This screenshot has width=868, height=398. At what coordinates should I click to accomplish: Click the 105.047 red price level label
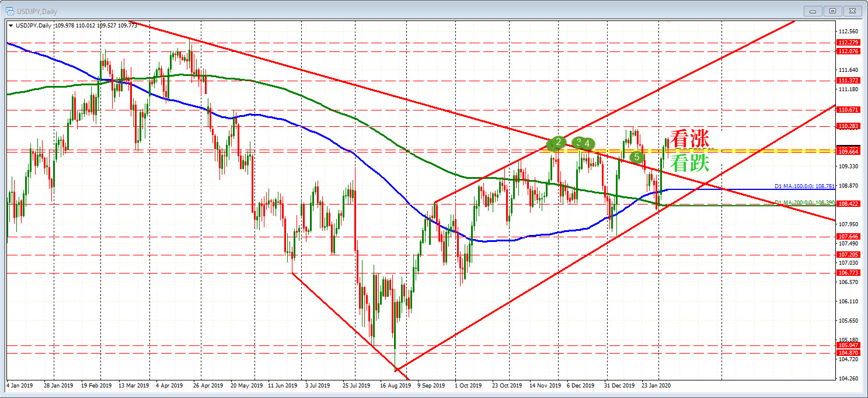click(x=847, y=345)
